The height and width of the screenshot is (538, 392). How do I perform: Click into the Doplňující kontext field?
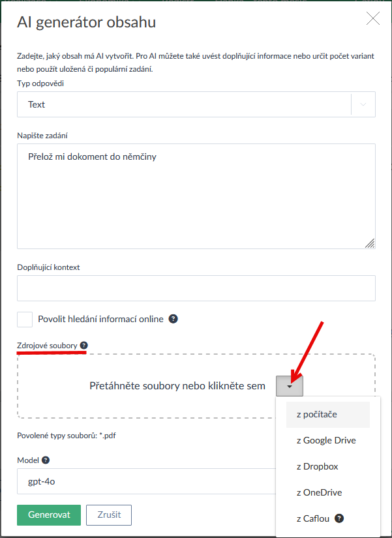[196, 288]
